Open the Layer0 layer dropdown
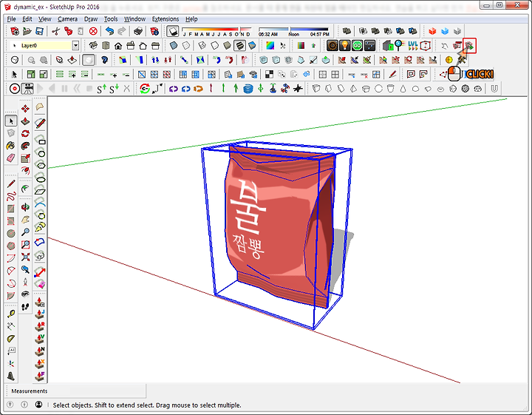532x415 pixels. pos(75,46)
